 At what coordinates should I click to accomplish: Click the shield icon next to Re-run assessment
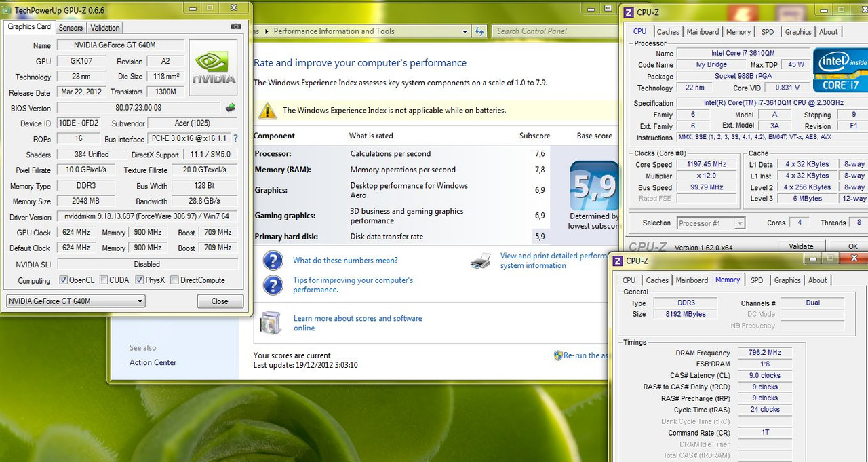click(558, 355)
